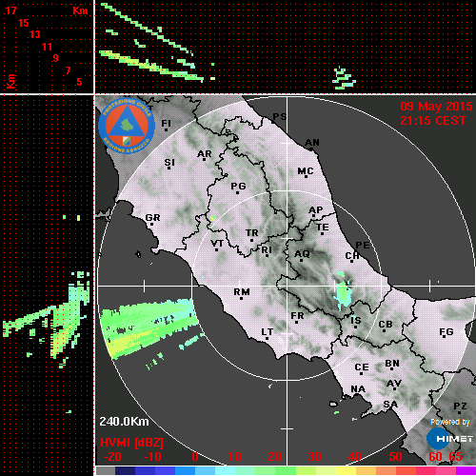Image resolution: width=476 pixels, height=476 pixels.
Task: Click the 'LT' province label on the map
Action: click(x=268, y=332)
